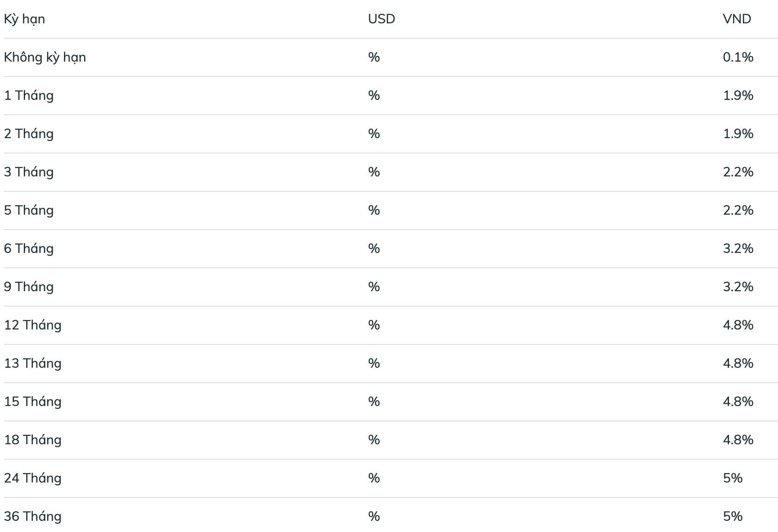Click the "36 Tháng" term label
The height and width of the screenshot is (532, 778).
[x=33, y=517]
